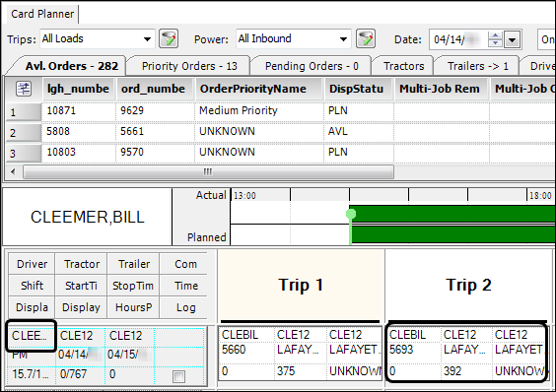Switch to the Priority Orders - 13 tab
This screenshot has height=392, width=556.
189,66
